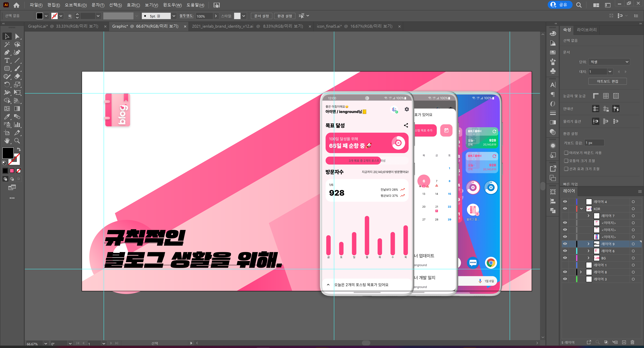Open the 효과(C) menu
This screenshot has height=348, width=644.
(133, 5)
